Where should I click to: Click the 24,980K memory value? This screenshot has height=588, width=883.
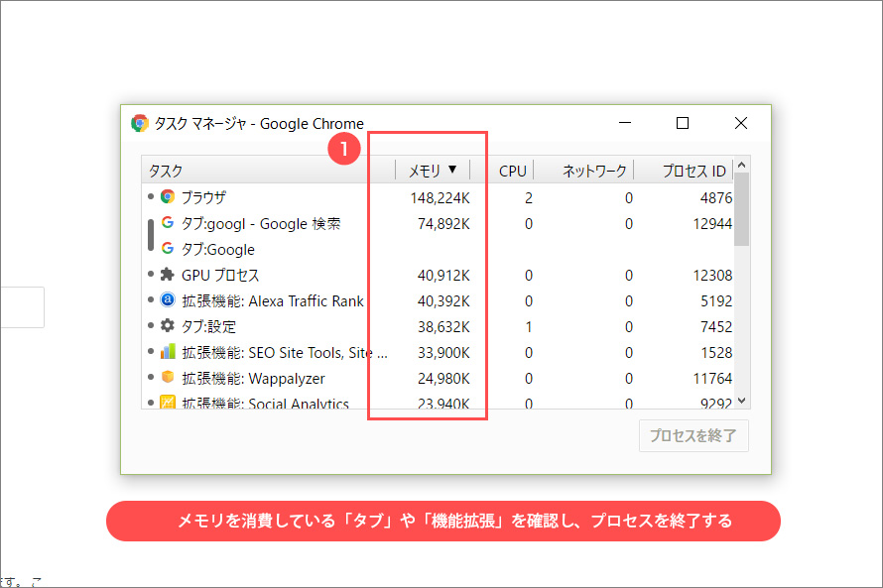(443, 379)
